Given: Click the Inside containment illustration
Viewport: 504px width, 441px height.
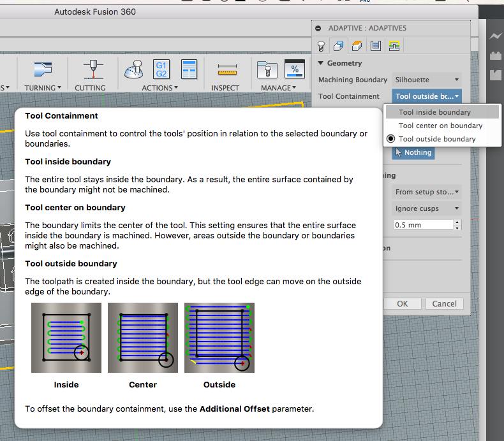Looking at the screenshot, I should [x=66, y=338].
